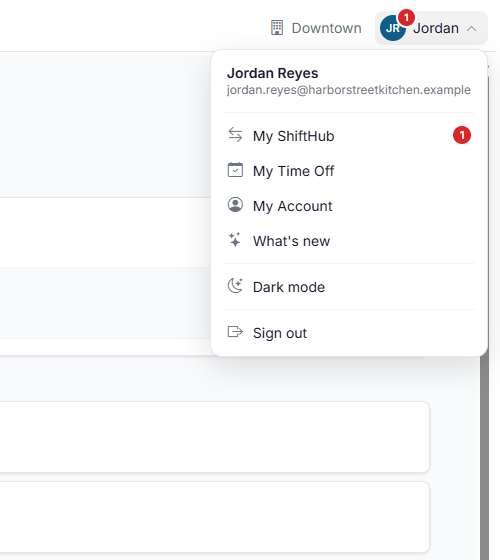
Task: Click the red badge beside My ShiftHub
Action: (462, 135)
